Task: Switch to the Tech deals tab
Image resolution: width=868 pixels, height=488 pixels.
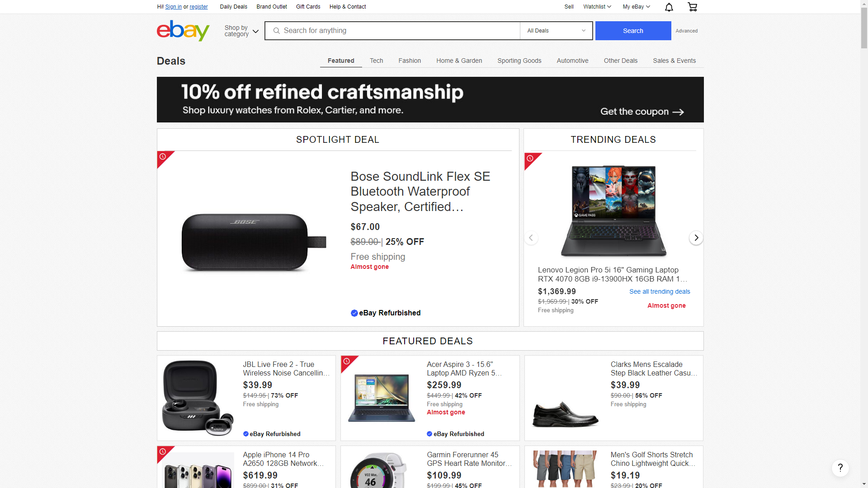Action: point(376,61)
